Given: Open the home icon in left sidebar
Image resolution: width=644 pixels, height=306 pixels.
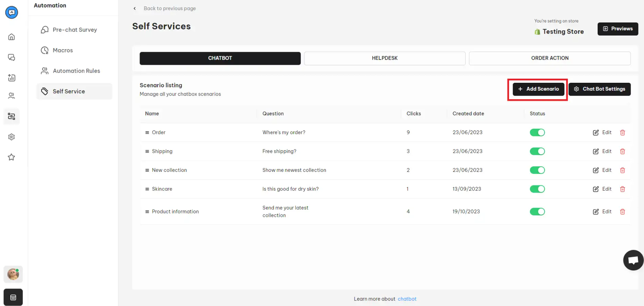Looking at the screenshot, I should (x=12, y=37).
